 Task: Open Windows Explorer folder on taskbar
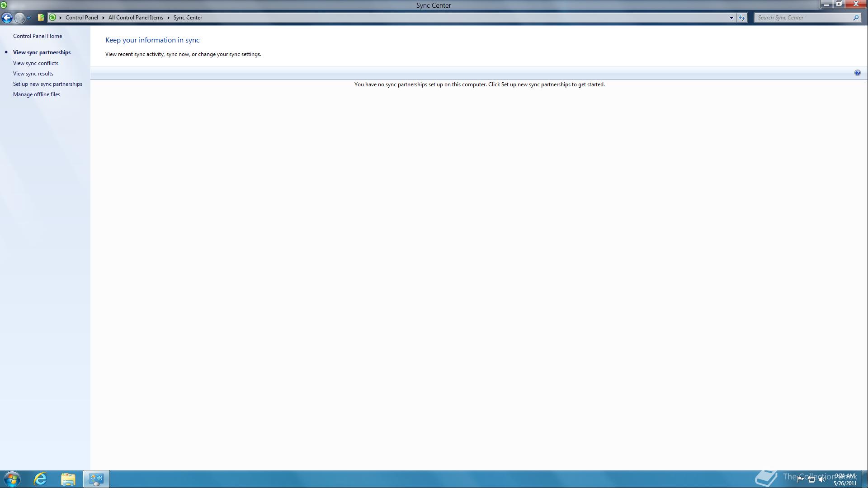(x=68, y=479)
